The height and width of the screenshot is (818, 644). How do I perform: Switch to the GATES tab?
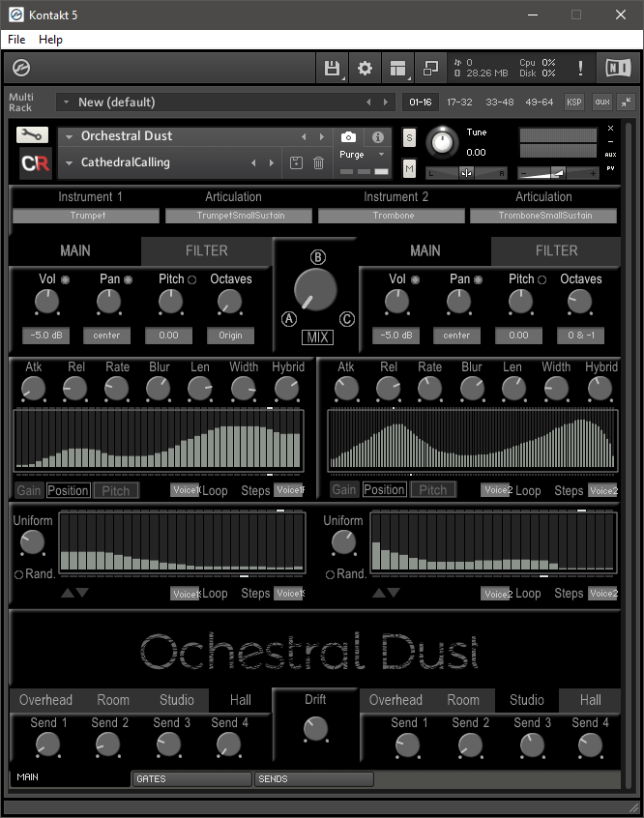[x=191, y=779]
